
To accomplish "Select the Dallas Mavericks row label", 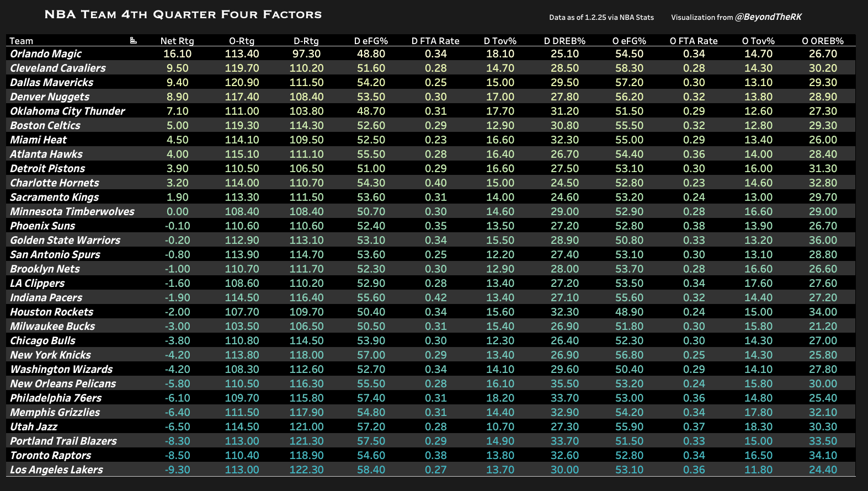I will click(x=52, y=82).
